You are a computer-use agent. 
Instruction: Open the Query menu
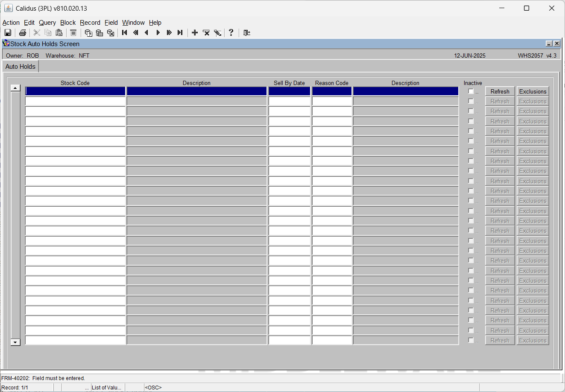coord(47,23)
